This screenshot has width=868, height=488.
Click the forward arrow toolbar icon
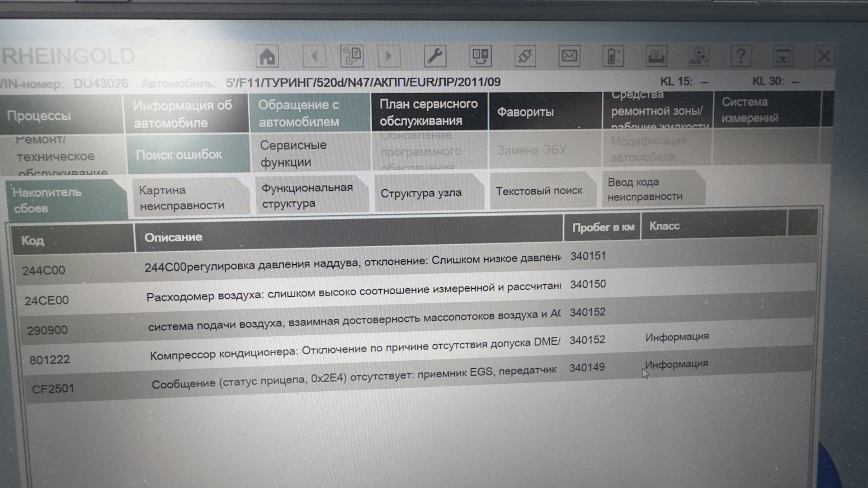[x=389, y=56]
